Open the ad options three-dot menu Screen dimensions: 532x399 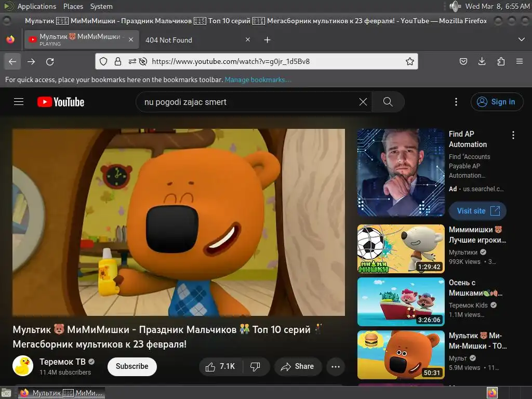click(x=513, y=135)
